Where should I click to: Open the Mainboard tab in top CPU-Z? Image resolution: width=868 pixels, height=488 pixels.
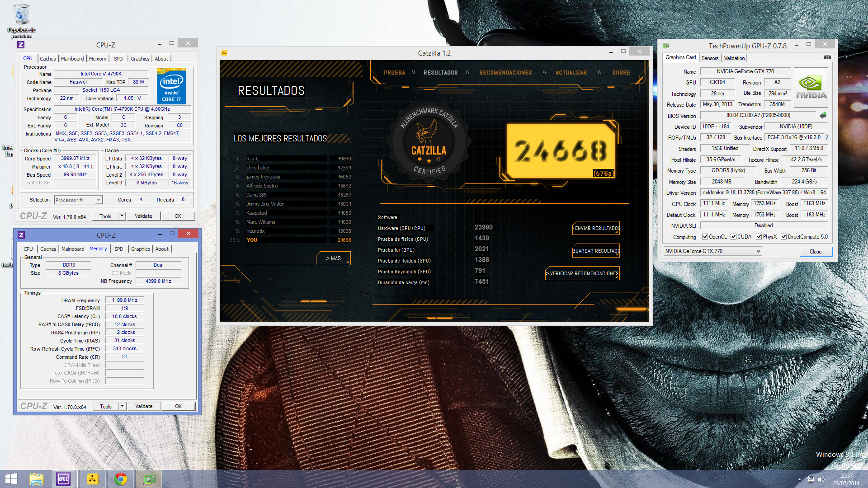[72, 59]
